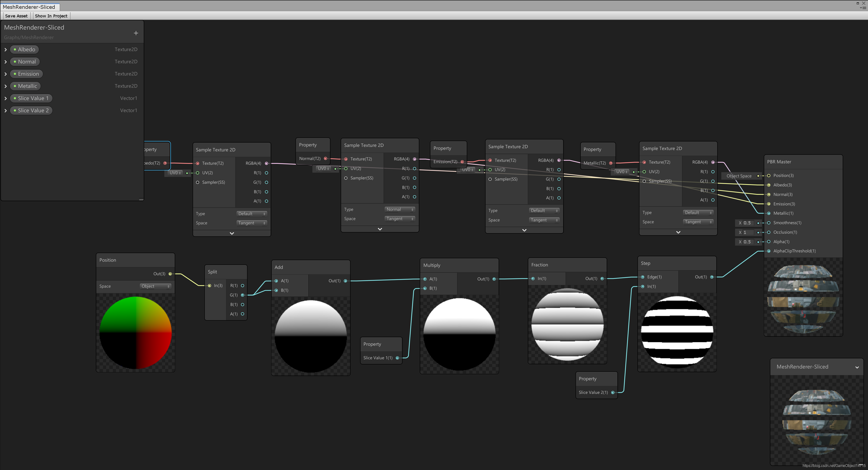Image resolution: width=868 pixels, height=470 pixels.
Task: Select the Emission property pill in blackboard
Action: [26, 74]
